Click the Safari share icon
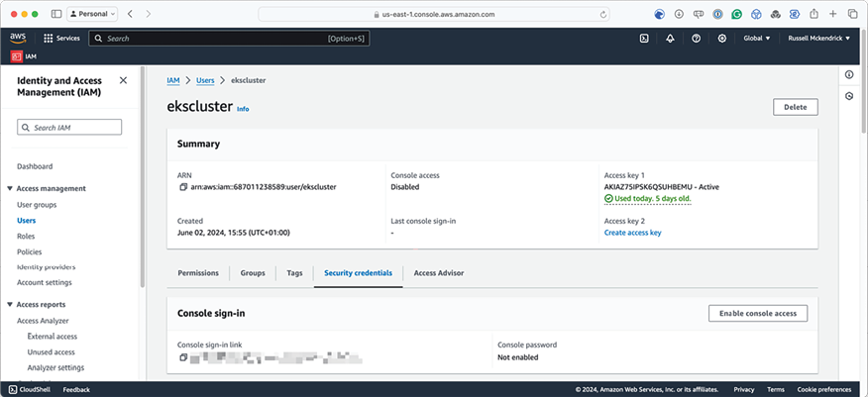Screen dimensions: 868x397 pyautogui.click(x=814, y=14)
